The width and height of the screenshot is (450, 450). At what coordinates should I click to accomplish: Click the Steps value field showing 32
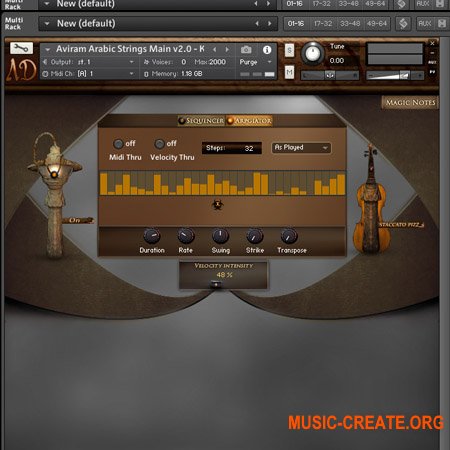point(232,148)
